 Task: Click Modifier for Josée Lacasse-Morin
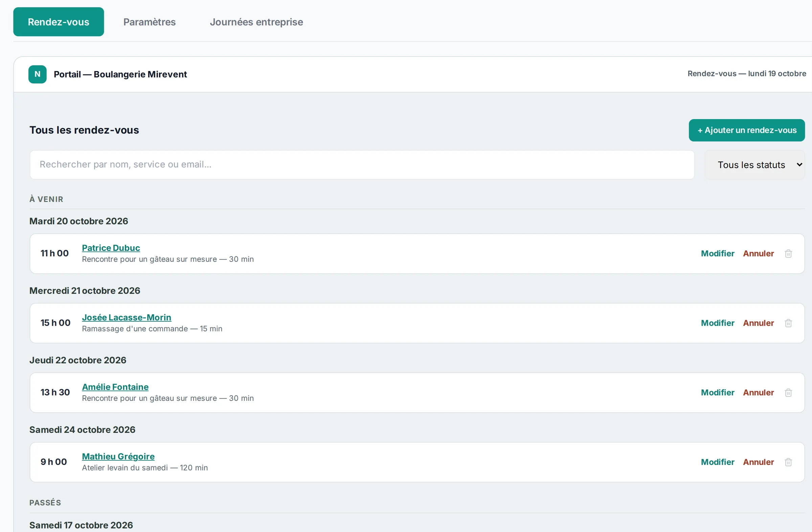[x=718, y=323]
